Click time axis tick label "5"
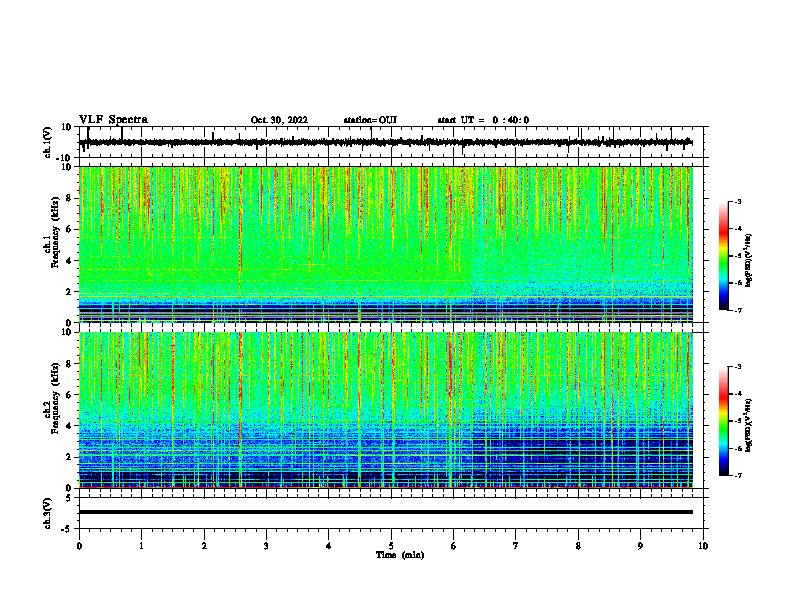 (391, 546)
